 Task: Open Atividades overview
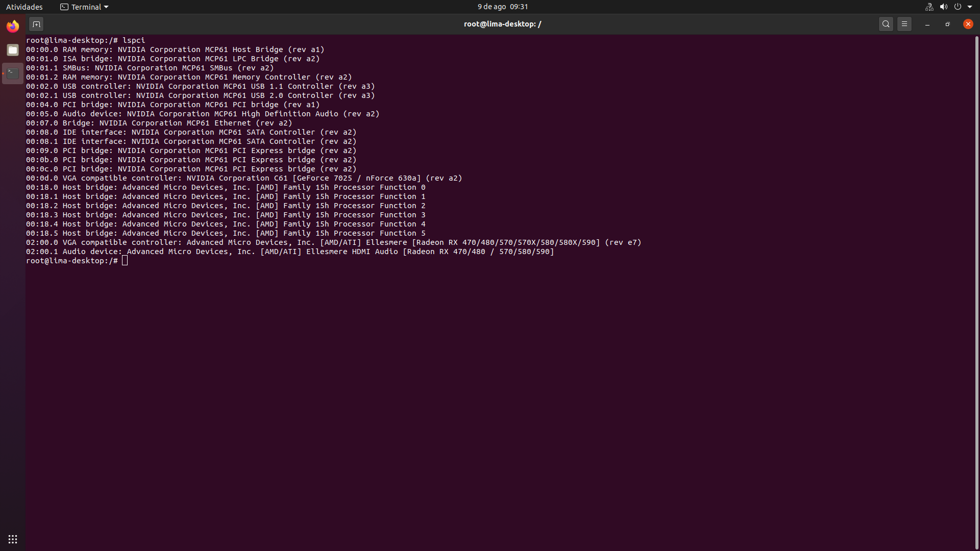coord(24,7)
